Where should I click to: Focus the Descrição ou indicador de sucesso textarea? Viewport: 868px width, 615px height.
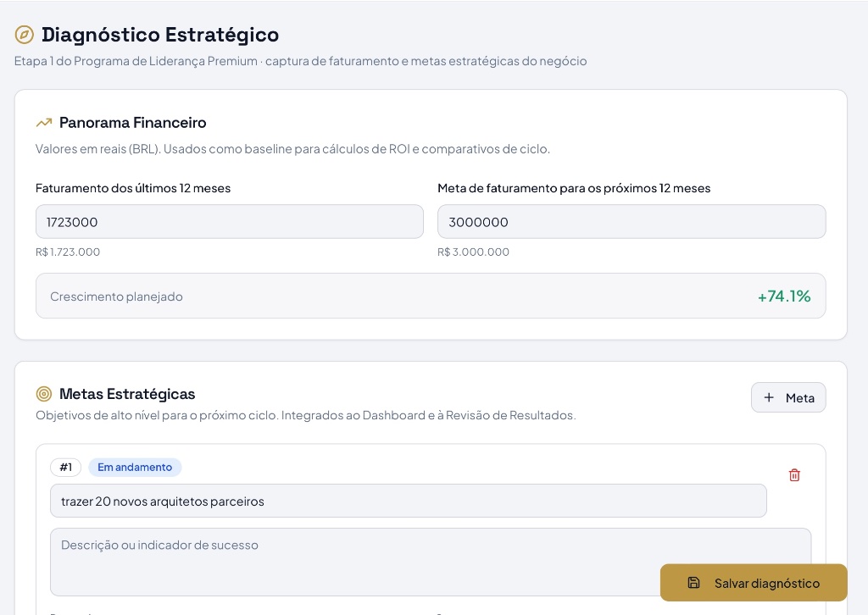(x=431, y=562)
